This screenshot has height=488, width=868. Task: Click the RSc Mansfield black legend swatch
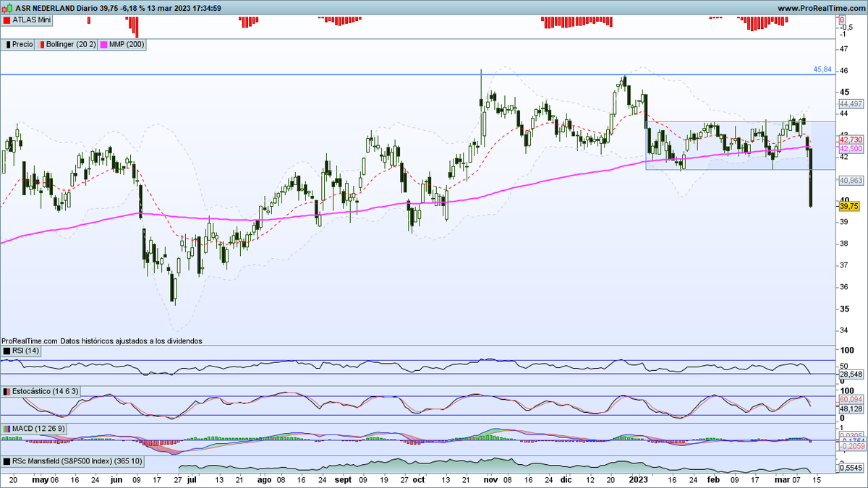coord(7,461)
